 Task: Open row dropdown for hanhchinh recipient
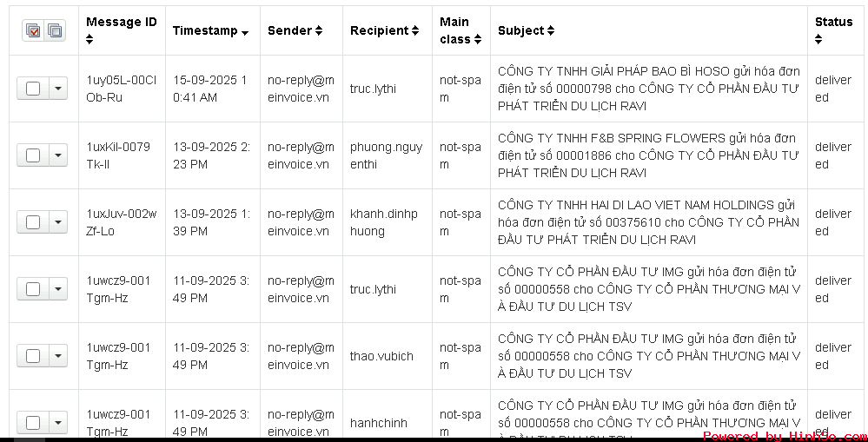tap(58, 423)
